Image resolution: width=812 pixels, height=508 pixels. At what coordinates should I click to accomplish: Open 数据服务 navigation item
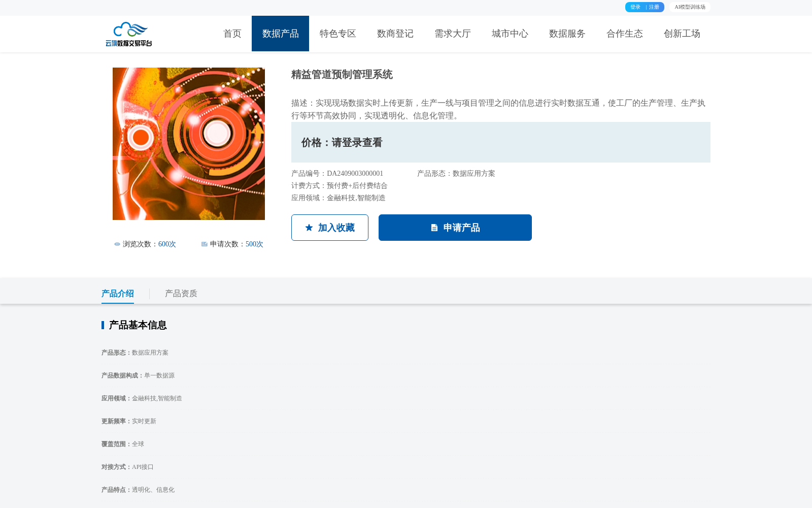[567, 34]
